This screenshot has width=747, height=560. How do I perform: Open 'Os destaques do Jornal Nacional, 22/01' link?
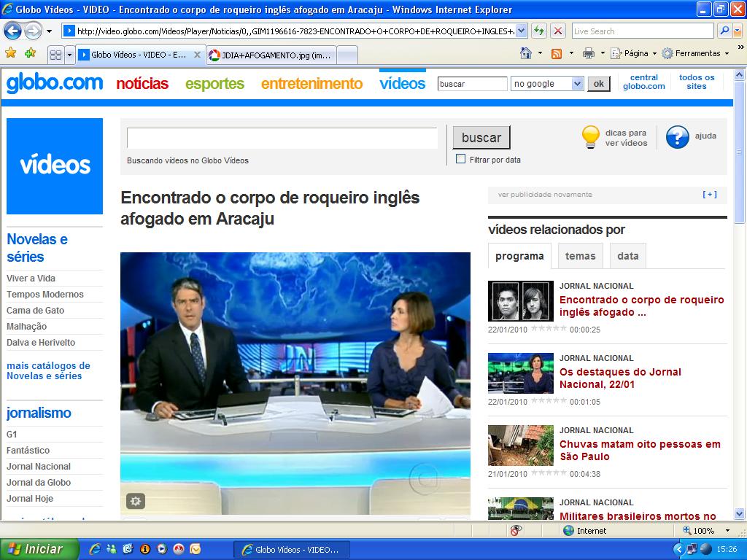coord(620,378)
